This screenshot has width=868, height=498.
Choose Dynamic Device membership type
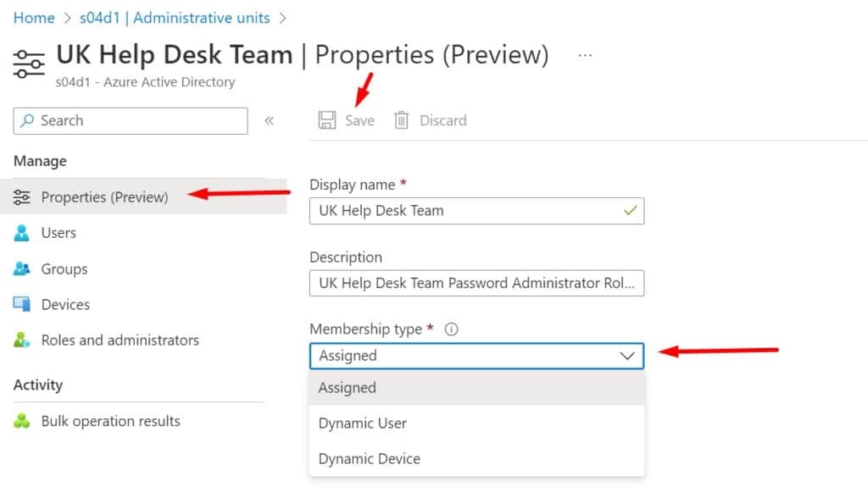coord(368,459)
